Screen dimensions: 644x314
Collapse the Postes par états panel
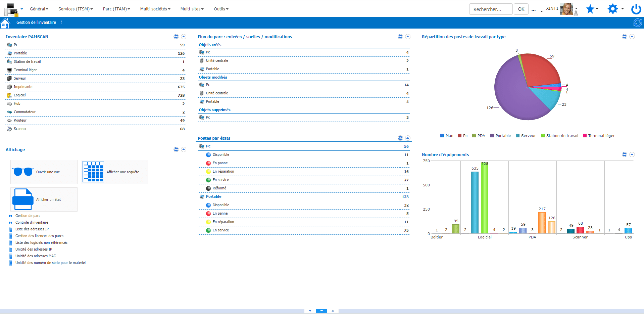coord(408,138)
